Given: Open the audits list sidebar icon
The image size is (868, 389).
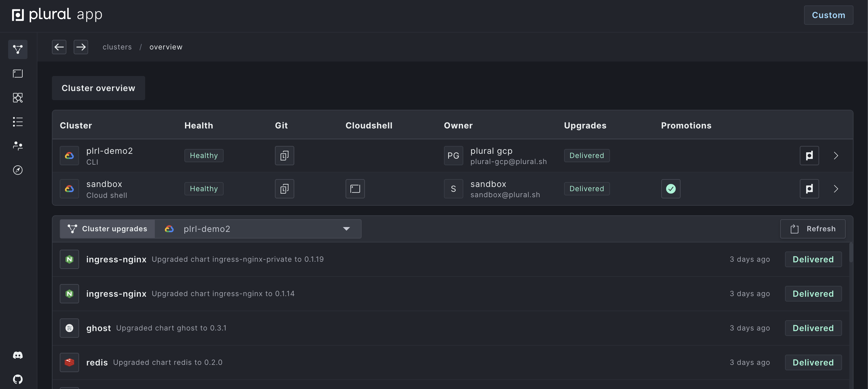Looking at the screenshot, I should (x=18, y=122).
